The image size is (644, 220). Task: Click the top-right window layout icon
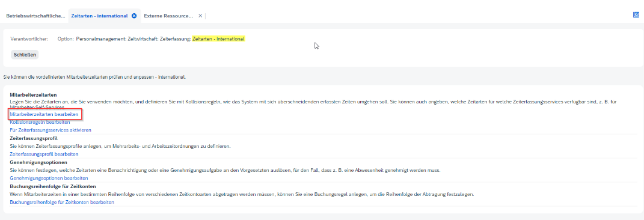[x=636, y=15]
